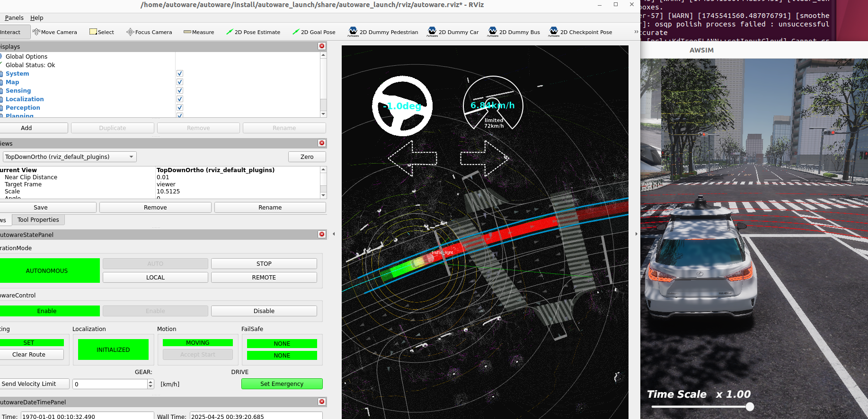The height and width of the screenshot is (419, 868).
Task: Toggle the Planning display checkbox
Action: pos(180,115)
